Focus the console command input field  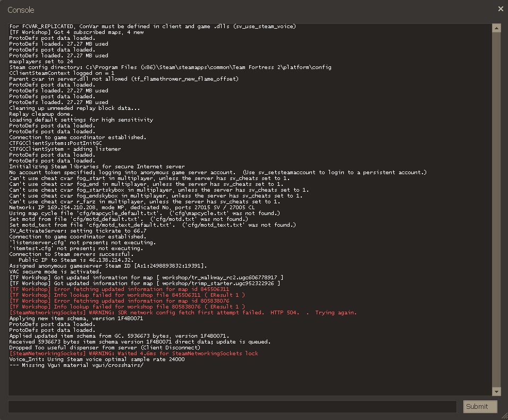232,406
